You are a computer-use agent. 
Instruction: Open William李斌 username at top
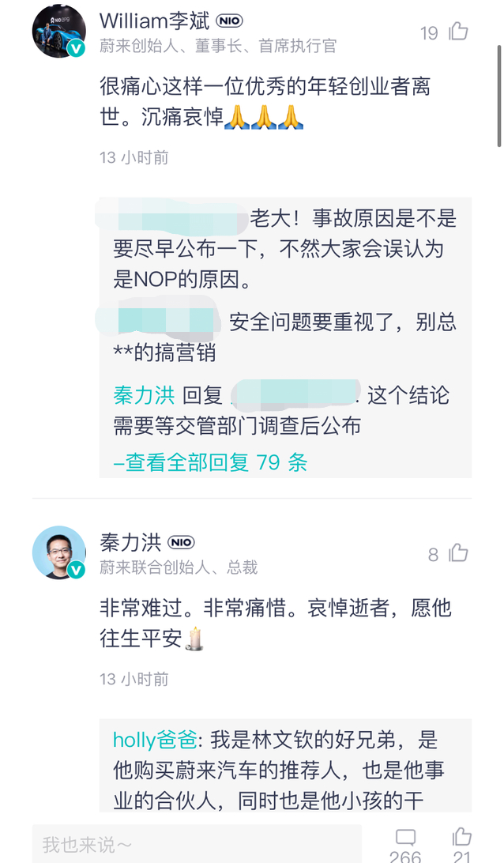click(x=155, y=21)
